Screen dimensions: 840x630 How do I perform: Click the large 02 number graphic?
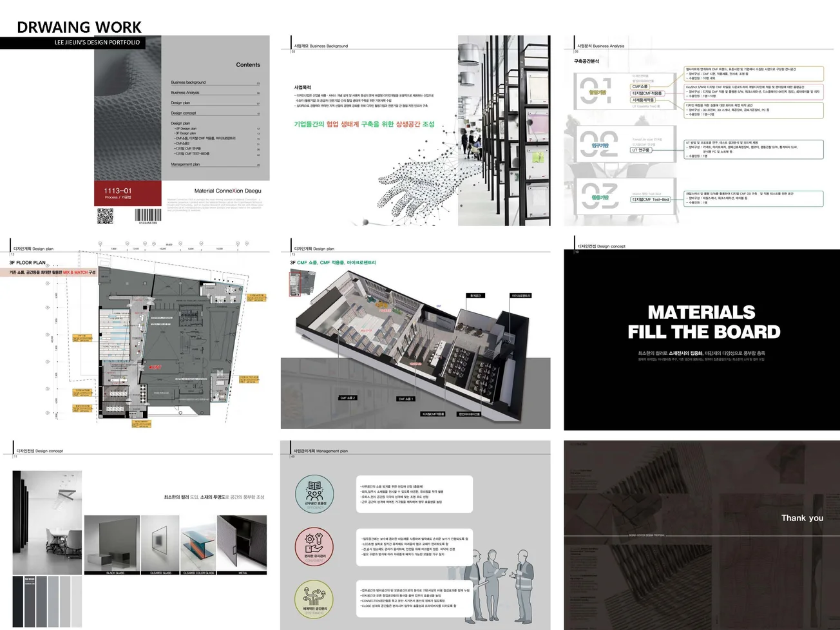(599, 144)
